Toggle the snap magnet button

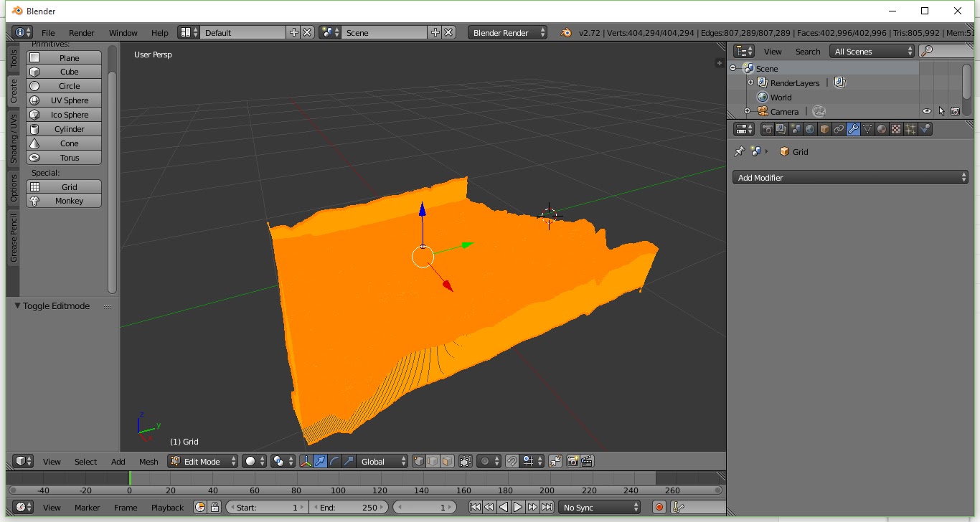(512, 461)
